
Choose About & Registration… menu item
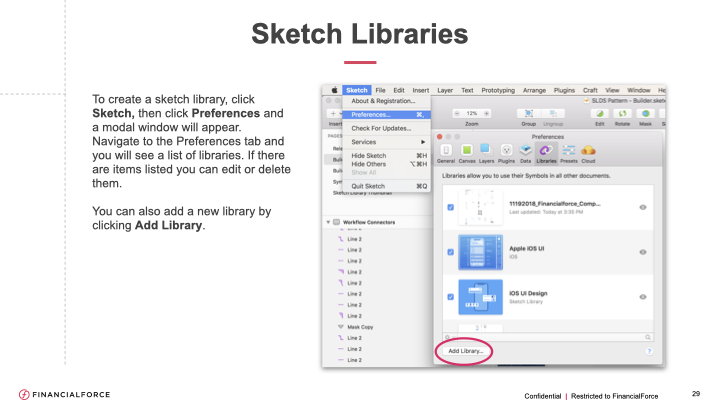tap(387, 101)
